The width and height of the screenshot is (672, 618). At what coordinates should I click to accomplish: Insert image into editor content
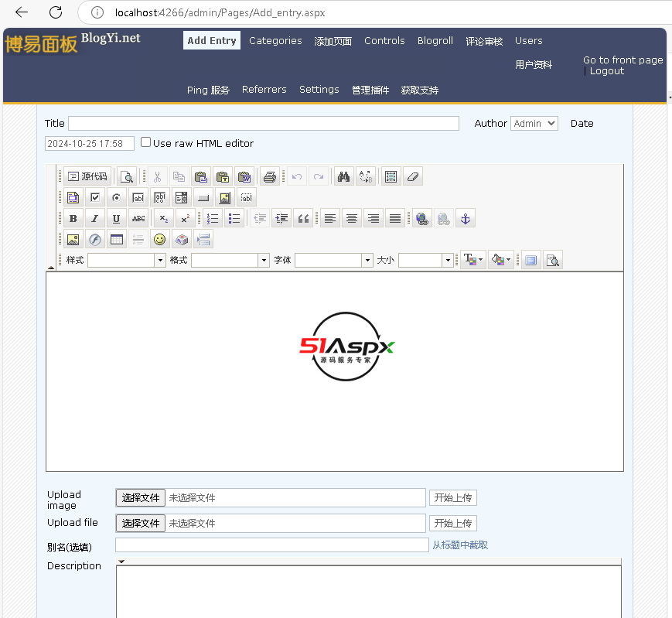73,239
